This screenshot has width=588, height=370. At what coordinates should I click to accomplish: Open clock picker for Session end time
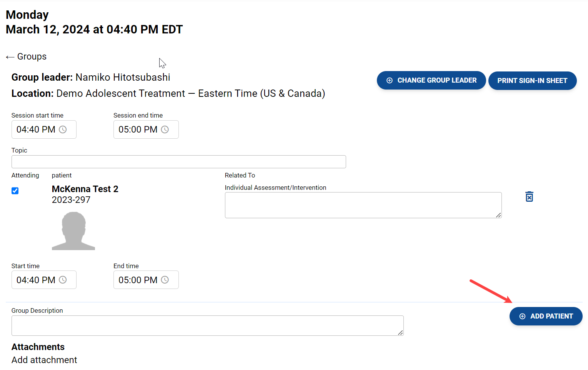pos(165,129)
